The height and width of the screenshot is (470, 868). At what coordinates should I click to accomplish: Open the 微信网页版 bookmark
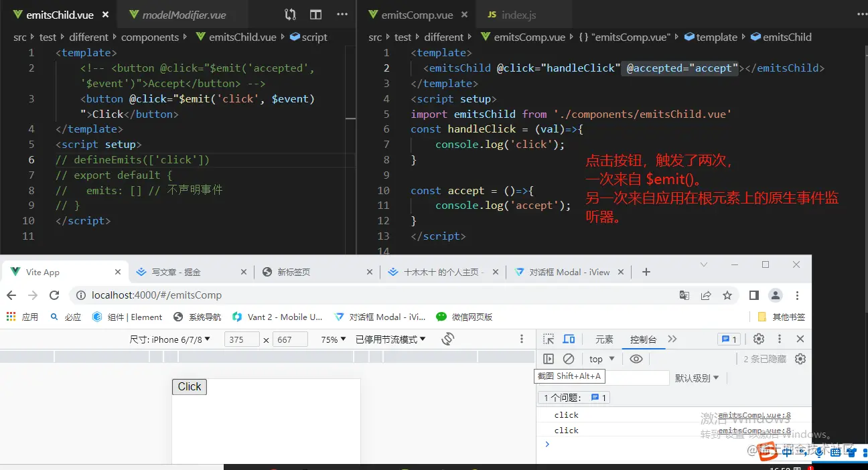tap(464, 317)
